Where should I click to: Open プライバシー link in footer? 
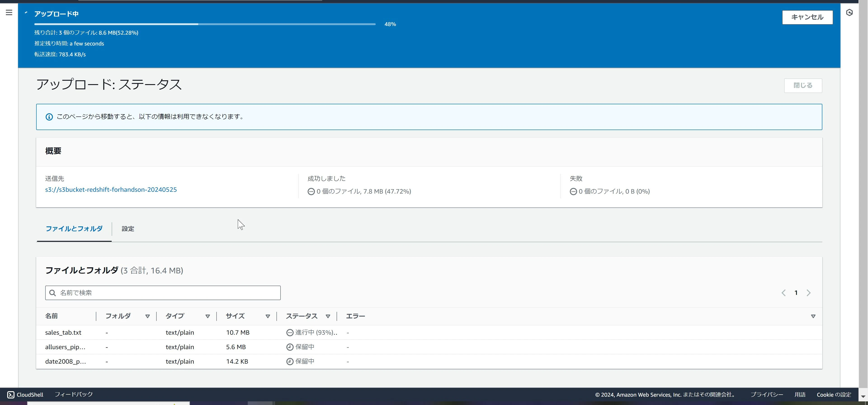click(x=767, y=395)
